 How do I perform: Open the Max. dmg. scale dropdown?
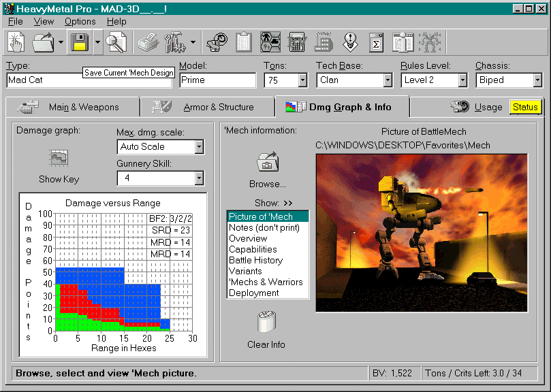pyautogui.click(x=199, y=147)
